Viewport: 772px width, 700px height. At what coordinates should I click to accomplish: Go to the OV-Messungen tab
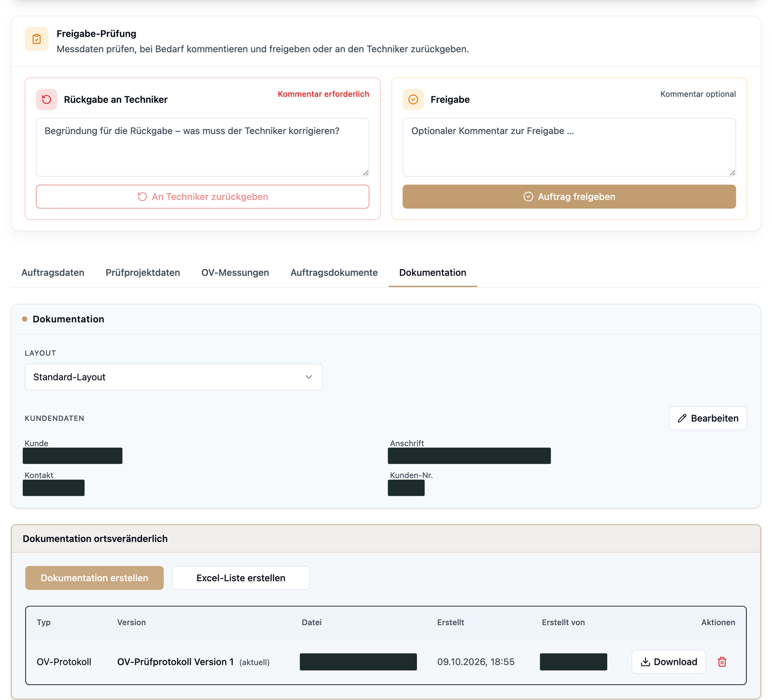pos(235,273)
